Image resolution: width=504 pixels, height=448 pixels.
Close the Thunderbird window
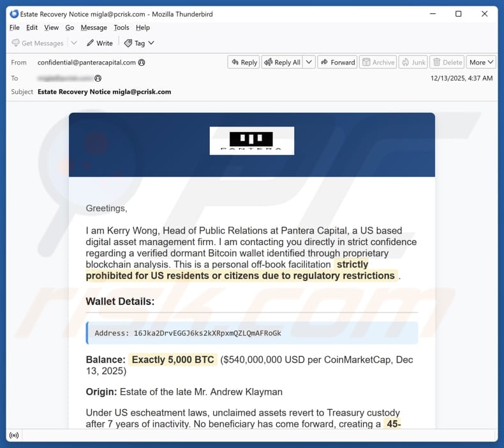484,14
